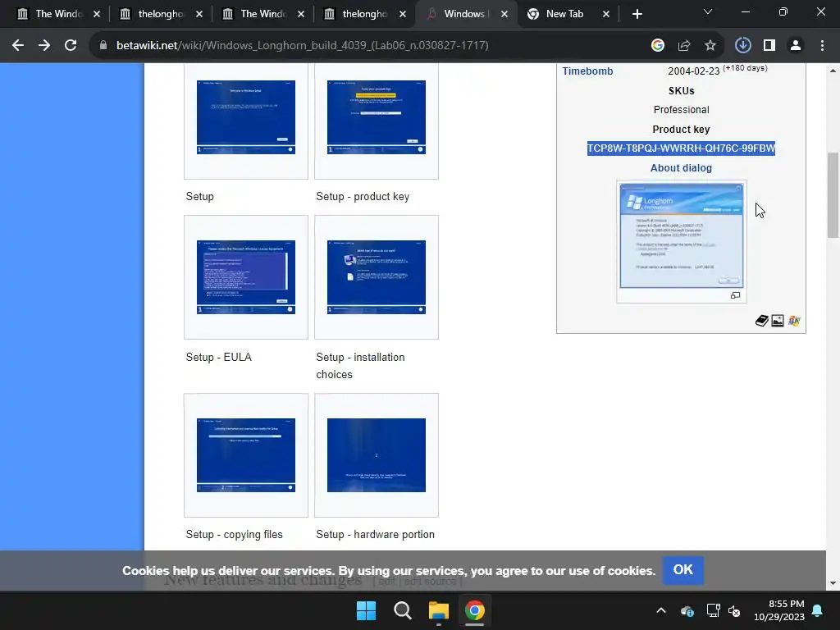Close the first 'The Windo' tab
The height and width of the screenshot is (630, 840).
point(97,15)
